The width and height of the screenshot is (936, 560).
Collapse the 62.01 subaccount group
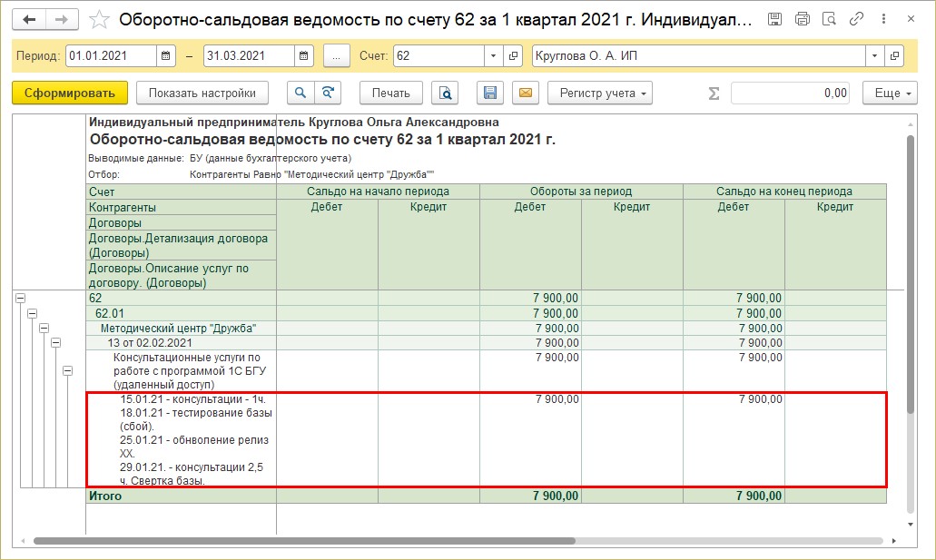pyautogui.click(x=32, y=313)
